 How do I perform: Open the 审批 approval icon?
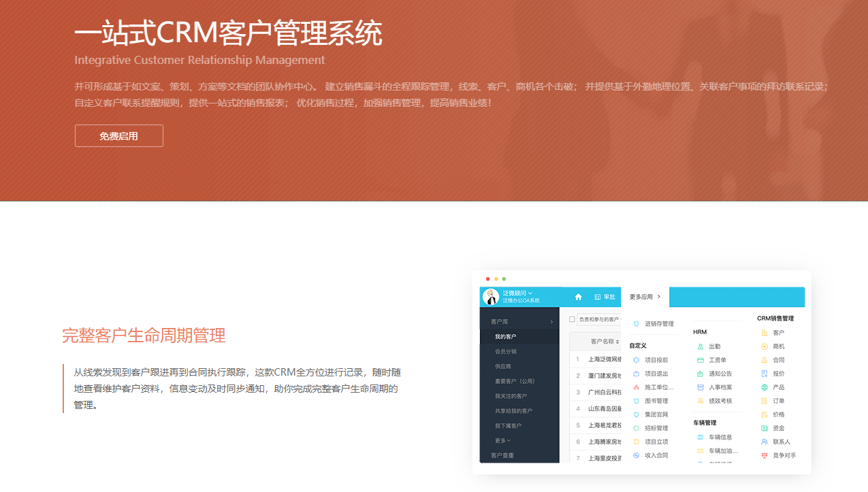(x=598, y=297)
